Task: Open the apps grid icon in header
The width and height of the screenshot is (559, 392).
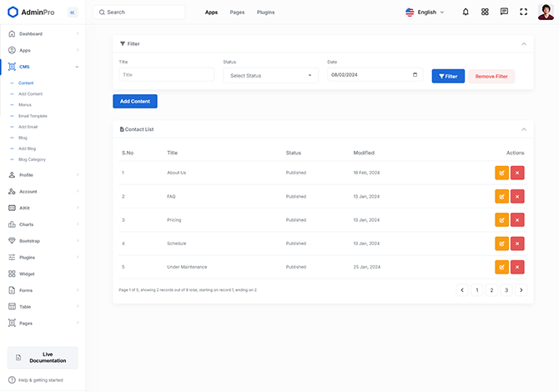Action: click(485, 13)
